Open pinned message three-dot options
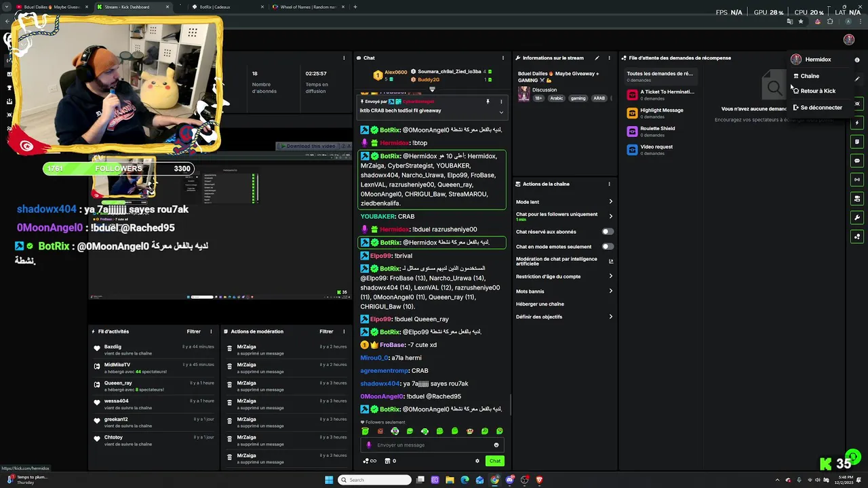This screenshot has height=488, width=868. [501, 102]
